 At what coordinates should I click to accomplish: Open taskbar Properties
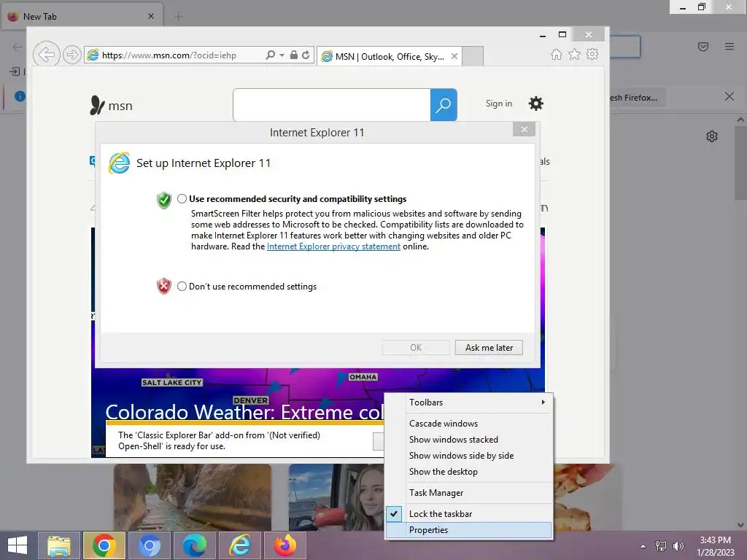(469, 530)
